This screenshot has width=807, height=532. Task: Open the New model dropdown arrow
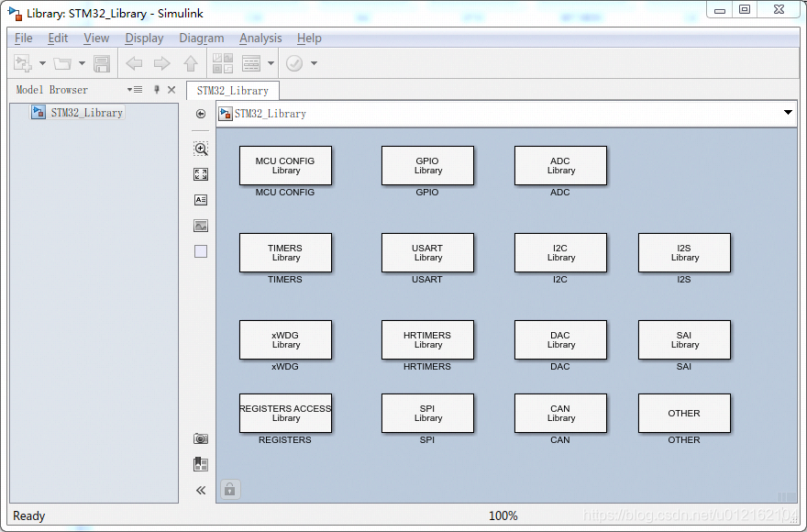coord(43,63)
